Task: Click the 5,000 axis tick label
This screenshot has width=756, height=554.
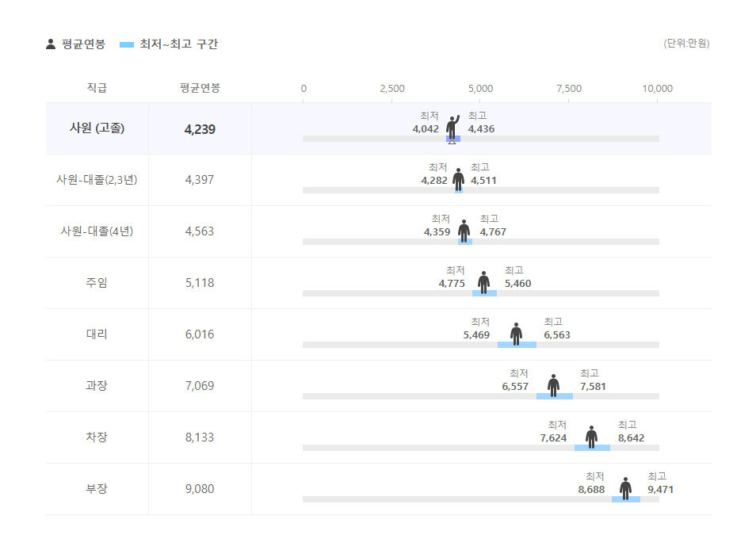Action: coord(480,88)
